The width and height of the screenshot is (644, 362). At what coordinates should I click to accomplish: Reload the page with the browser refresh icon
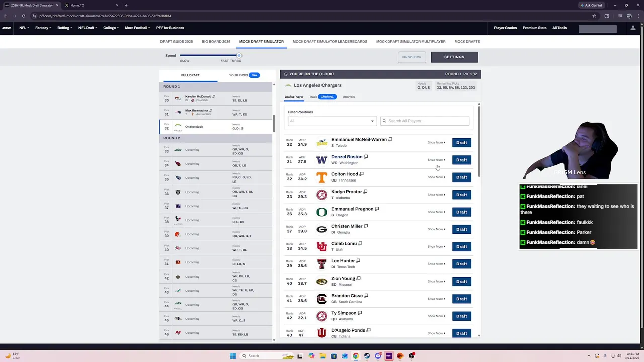coord(23,16)
